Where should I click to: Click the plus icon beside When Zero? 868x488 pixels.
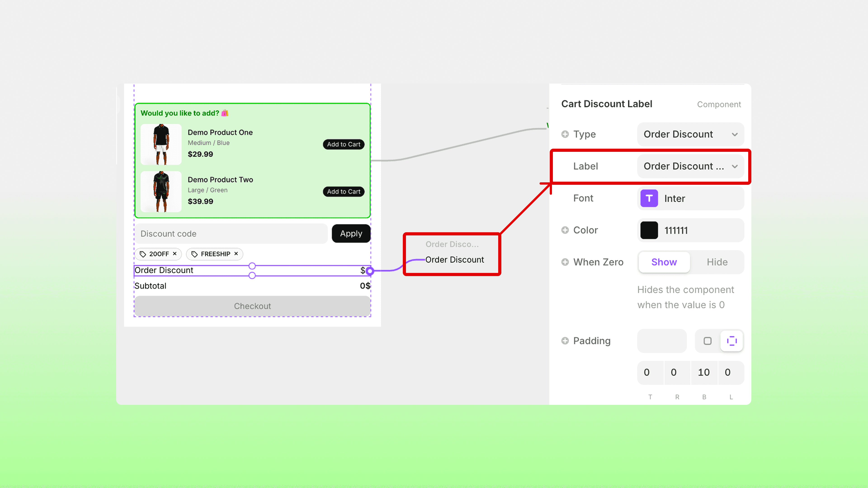[x=565, y=262]
